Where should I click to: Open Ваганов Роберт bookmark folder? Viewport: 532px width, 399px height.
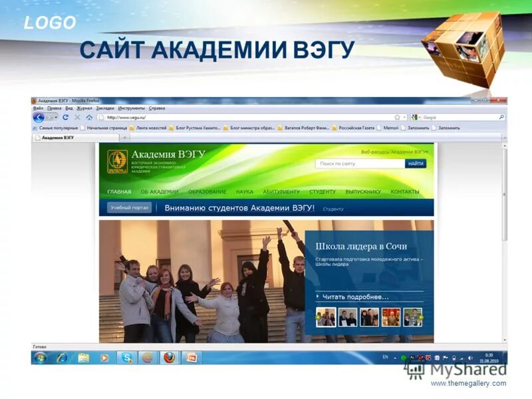coord(303,128)
